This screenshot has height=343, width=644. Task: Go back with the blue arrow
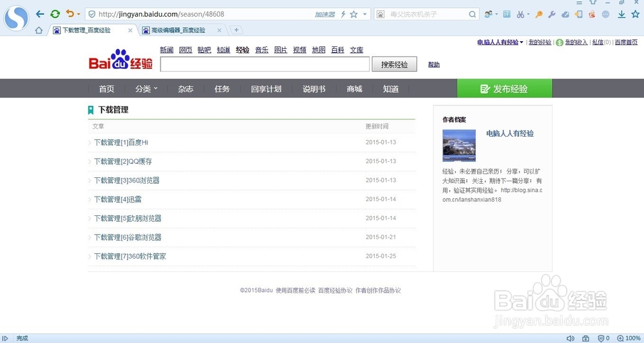(40, 14)
